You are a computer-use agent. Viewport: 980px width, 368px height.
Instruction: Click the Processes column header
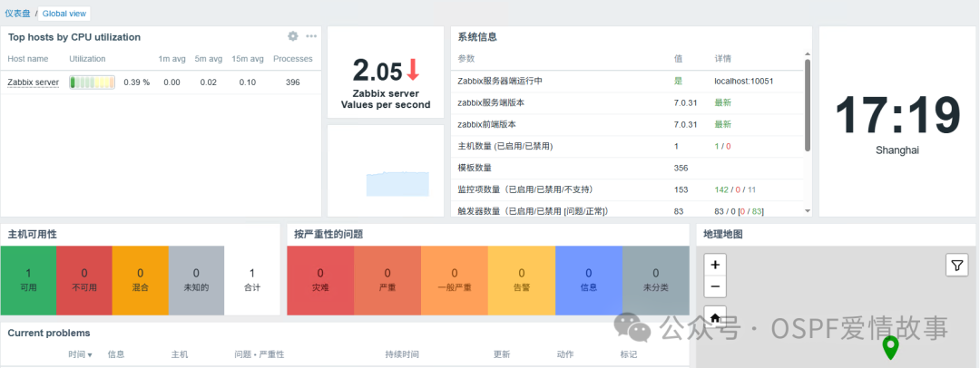pos(293,59)
